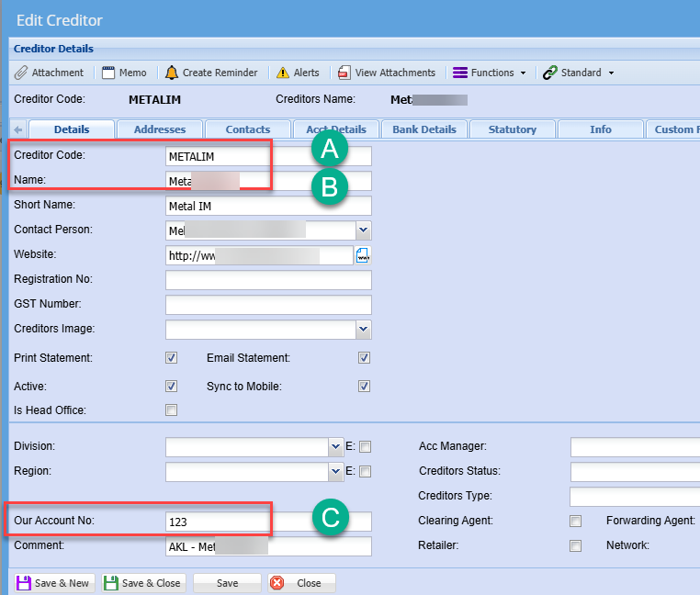Expand the Contact Person dropdown
The image size is (700, 595).
point(363,230)
